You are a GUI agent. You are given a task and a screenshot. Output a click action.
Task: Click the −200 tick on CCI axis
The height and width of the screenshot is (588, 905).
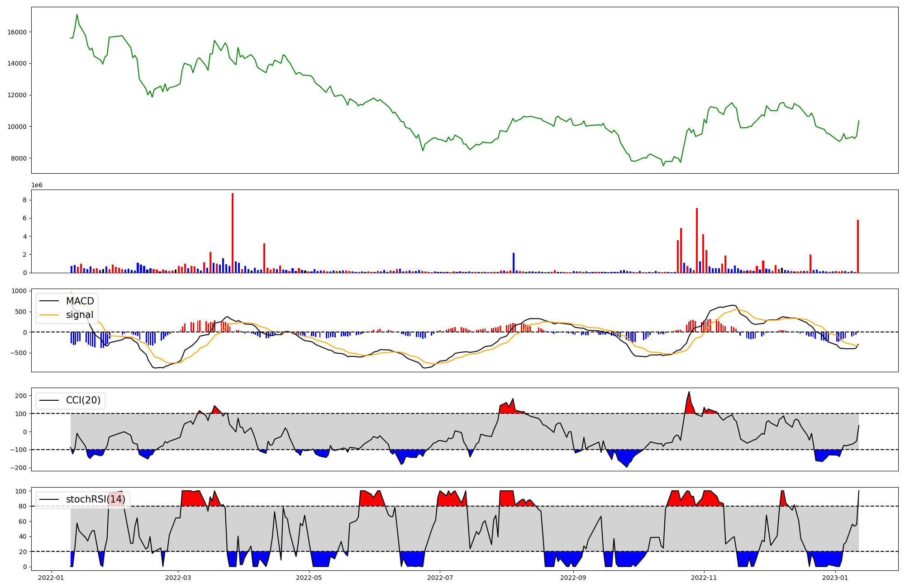19,468
